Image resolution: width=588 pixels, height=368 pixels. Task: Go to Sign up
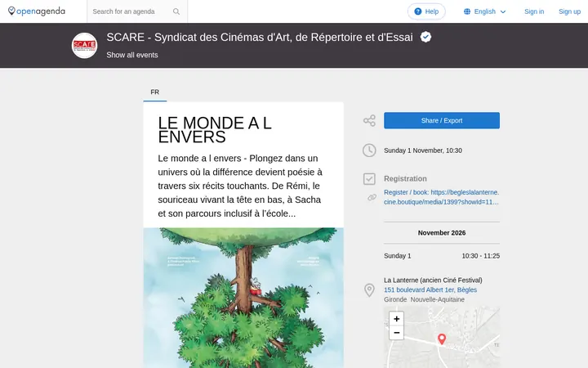click(569, 11)
